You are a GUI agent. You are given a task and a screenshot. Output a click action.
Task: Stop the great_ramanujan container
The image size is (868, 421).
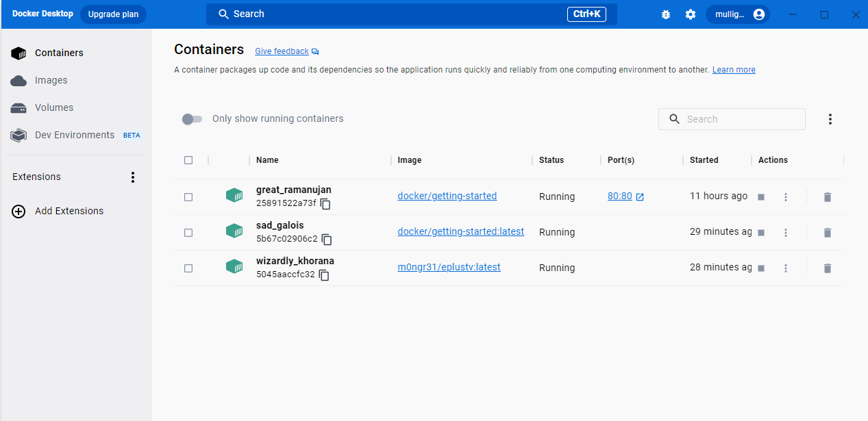point(760,196)
